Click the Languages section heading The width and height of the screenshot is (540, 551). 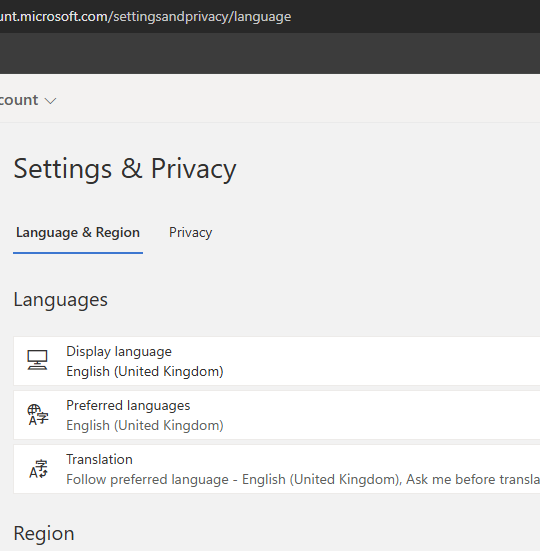click(x=60, y=300)
